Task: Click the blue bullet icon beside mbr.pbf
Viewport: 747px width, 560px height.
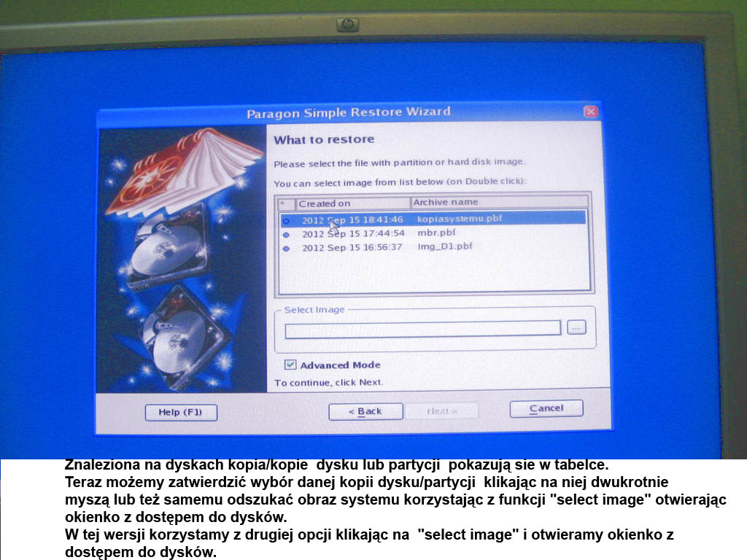Action: (286, 235)
